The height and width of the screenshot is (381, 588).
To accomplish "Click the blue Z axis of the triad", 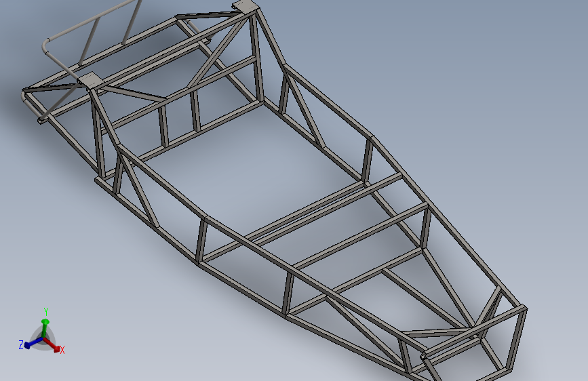I will 34,343.
